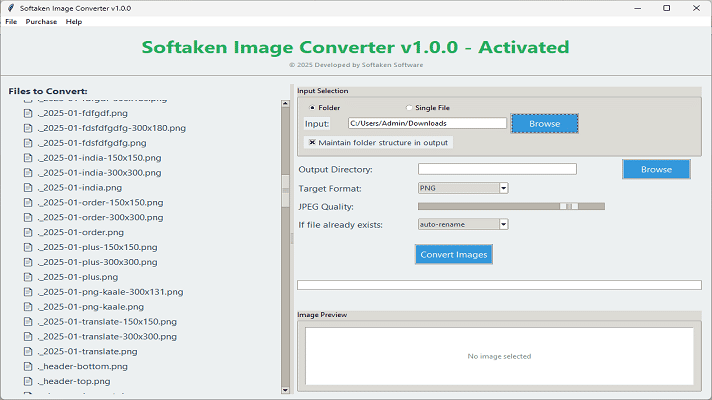Screen dimensions: 712x400
Task: Click file icon beside _2025-01-plus-300x300.png
Action: [x=28, y=262]
